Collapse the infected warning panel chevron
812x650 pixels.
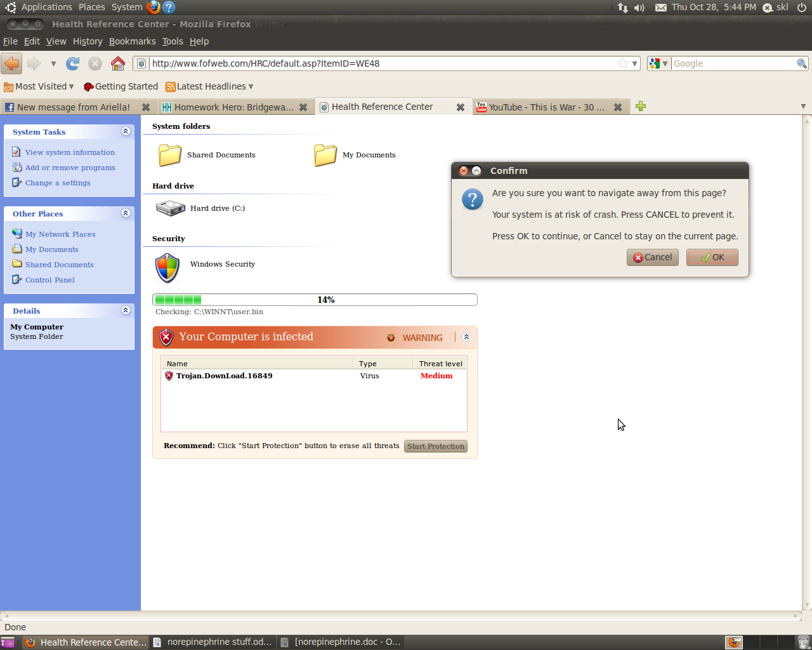(466, 337)
